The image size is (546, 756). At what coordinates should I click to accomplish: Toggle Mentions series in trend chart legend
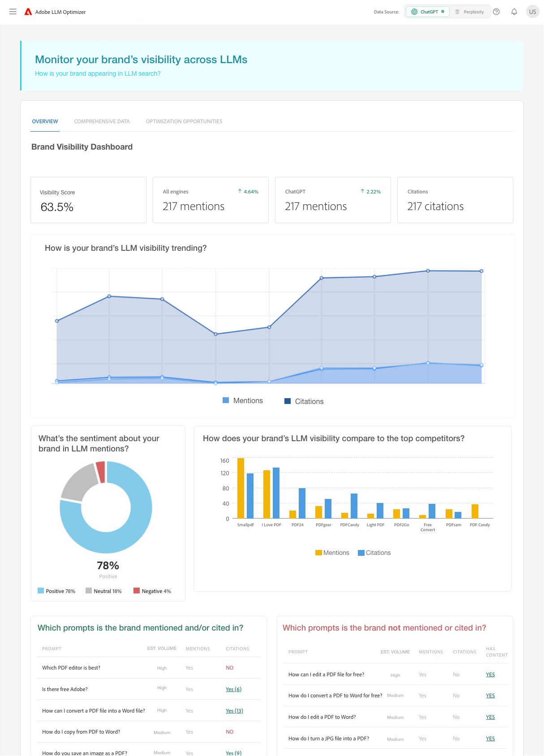243,400
